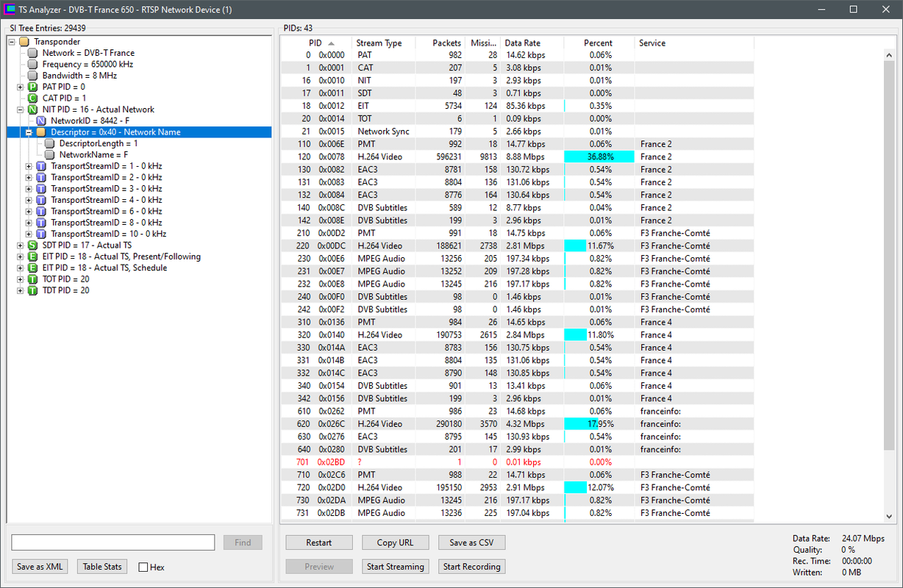Screen dimensions: 903x588
Task: Click the T icon of TransportStreamID = 3
Action: pos(40,189)
